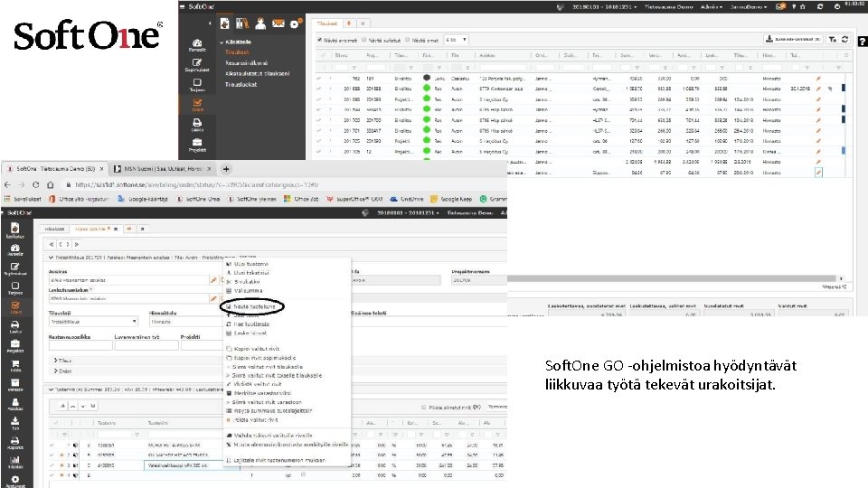The image size is (868, 488).
Task: Toggle Näytä suljetut checkbox
Action: pyautogui.click(x=363, y=40)
